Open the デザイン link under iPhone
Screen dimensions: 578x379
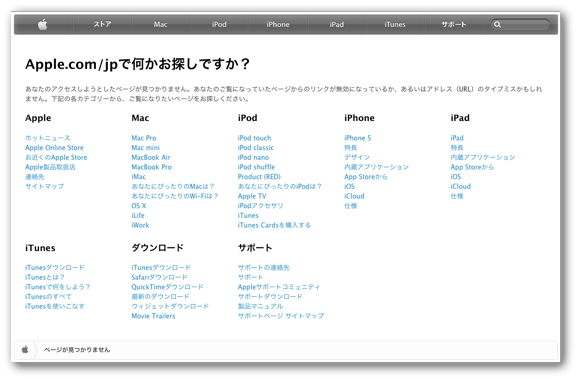[357, 157]
